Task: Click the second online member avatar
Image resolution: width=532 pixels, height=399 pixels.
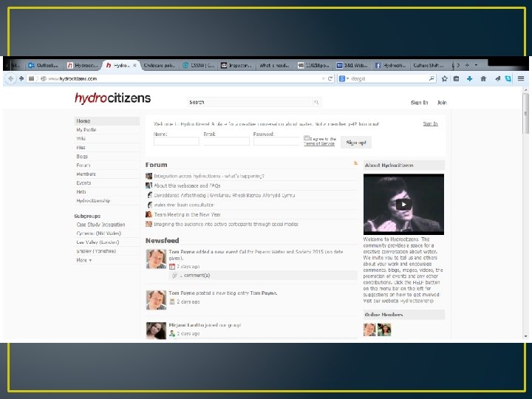Action: (x=384, y=330)
